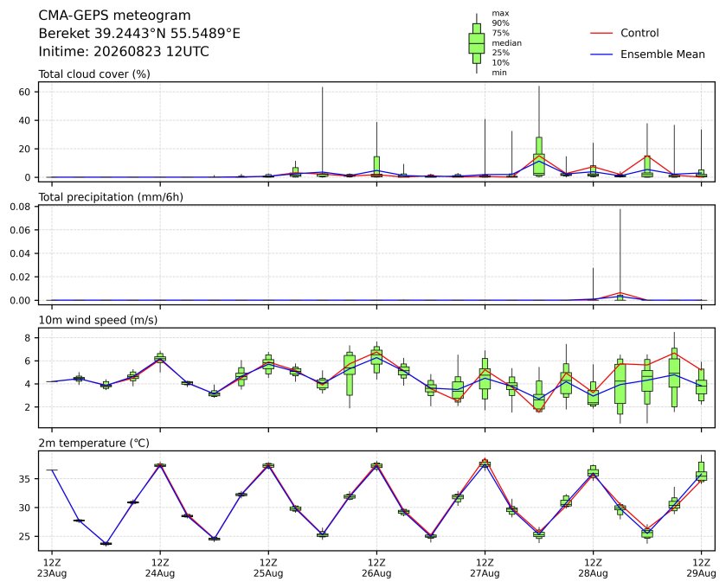Click the temperature box at 12Z 29Aug
Image resolution: width=726 pixels, height=588 pixels.
coord(701,473)
